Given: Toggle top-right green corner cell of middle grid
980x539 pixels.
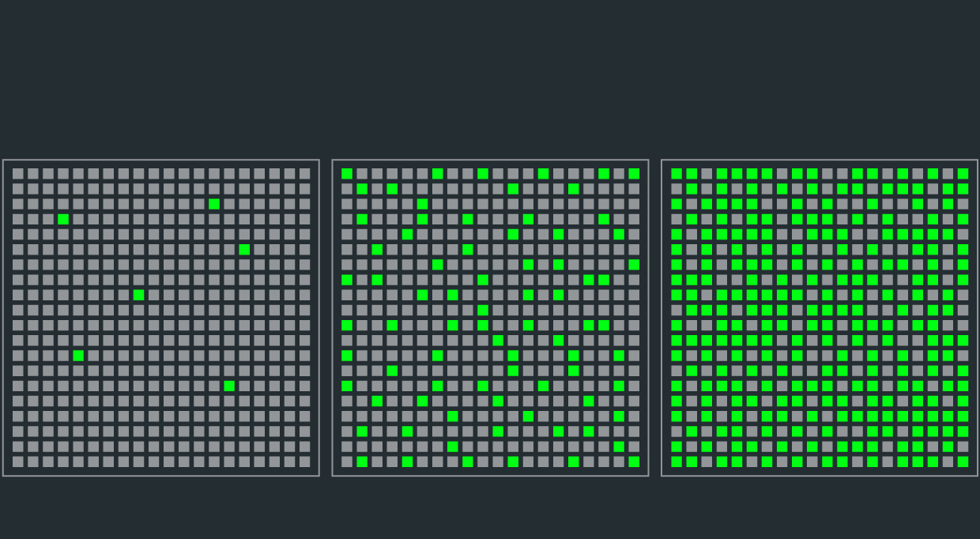Looking at the screenshot, I should coord(634,174).
